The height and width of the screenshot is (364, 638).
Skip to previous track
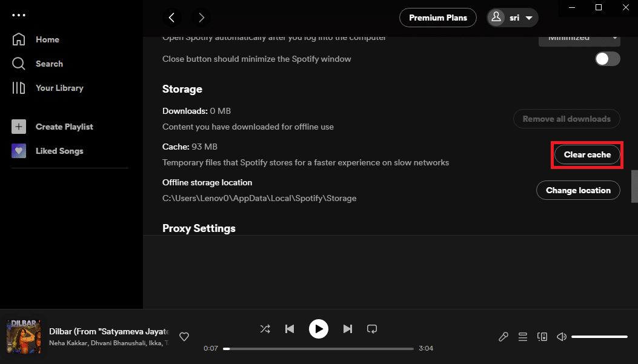pos(290,329)
